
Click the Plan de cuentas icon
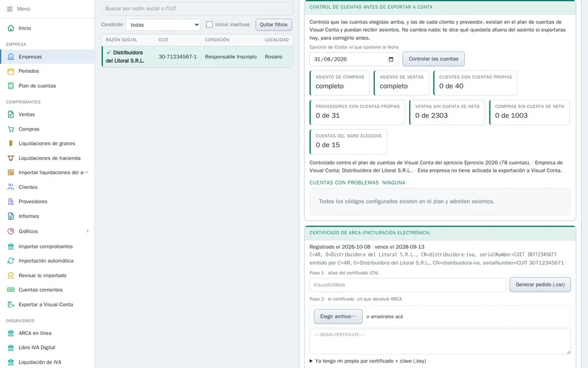click(x=11, y=86)
